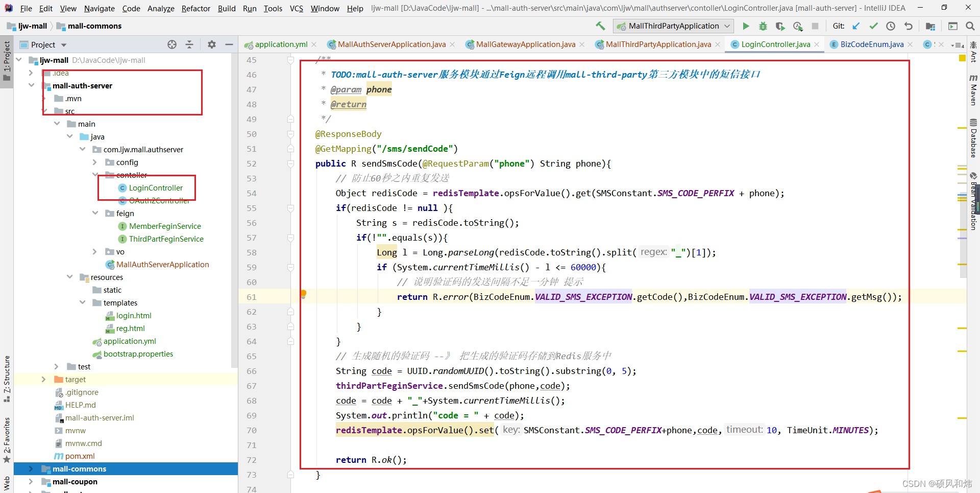
Task: Expand the test folder
Action: pyautogui.click(x=57, y=366)
